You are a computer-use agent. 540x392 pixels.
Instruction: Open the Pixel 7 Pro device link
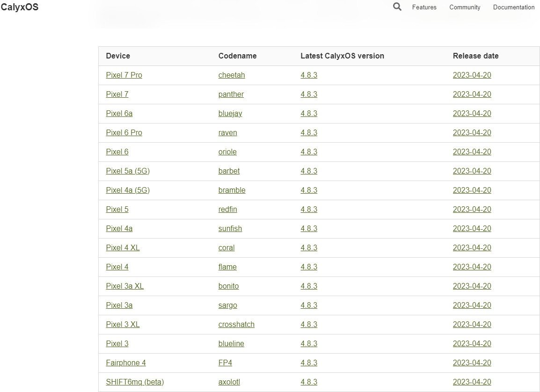(x=124, y=75)
